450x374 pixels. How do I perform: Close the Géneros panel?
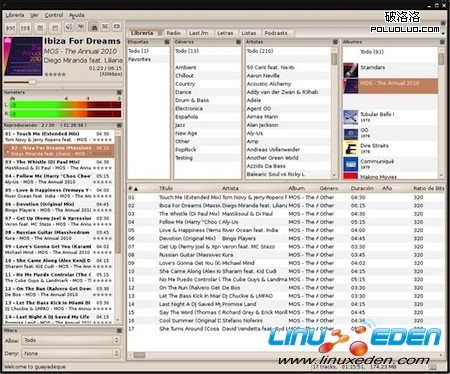coord(238,42)
